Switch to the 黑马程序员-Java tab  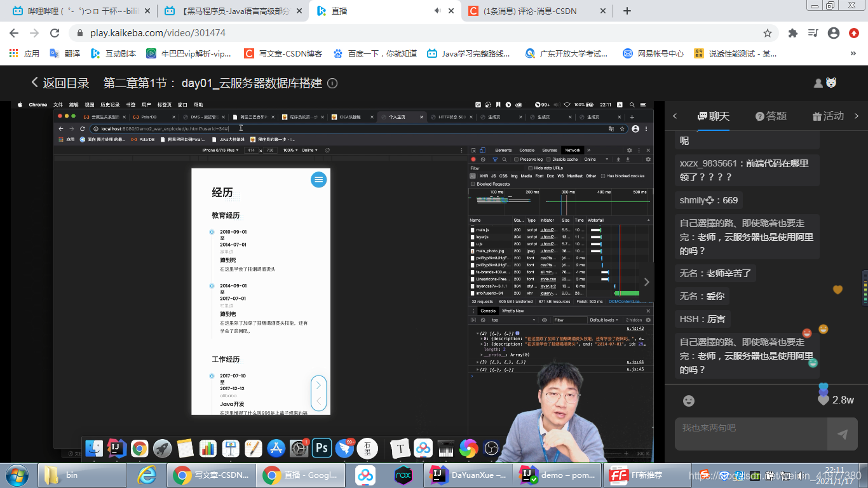(x=232, y=11)
